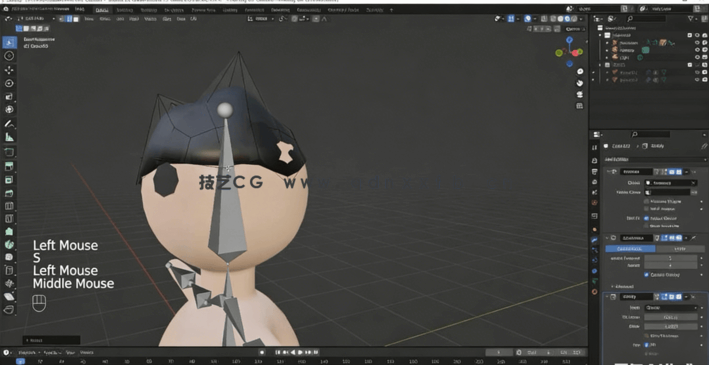Open the Object Data properties tab
709x365 pixels.
point(595,281)
